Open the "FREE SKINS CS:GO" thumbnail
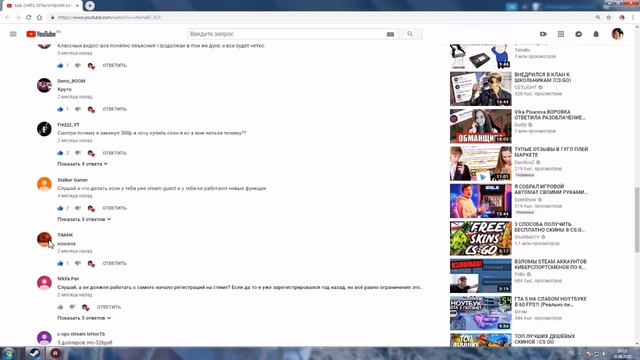Viewport: 640px width, 360px height. pyautogui.click(x=480, y=238)
